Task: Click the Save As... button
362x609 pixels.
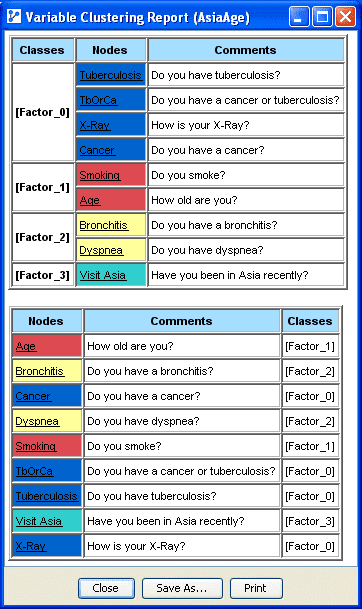Action: (x=182, y=588)
